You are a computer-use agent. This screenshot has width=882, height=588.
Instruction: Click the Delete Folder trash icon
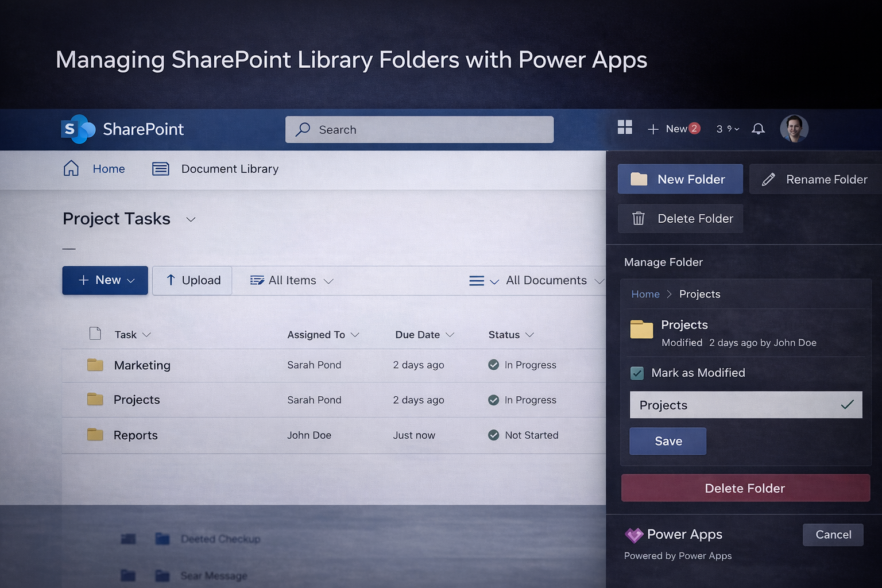639,219
